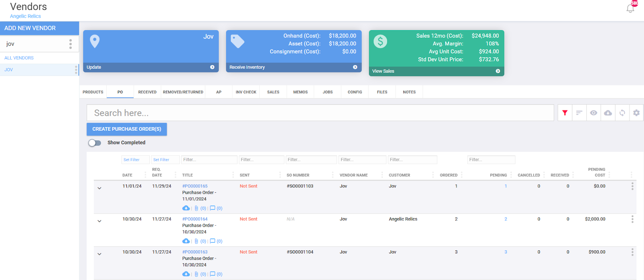
Task: Open the three-dot menu for JOV vendor
Action: click(x=76, y=70)
